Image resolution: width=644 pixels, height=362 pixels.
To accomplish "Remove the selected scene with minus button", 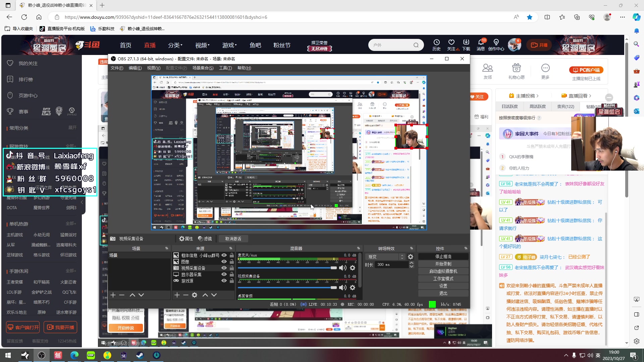I will pos(122,295).
